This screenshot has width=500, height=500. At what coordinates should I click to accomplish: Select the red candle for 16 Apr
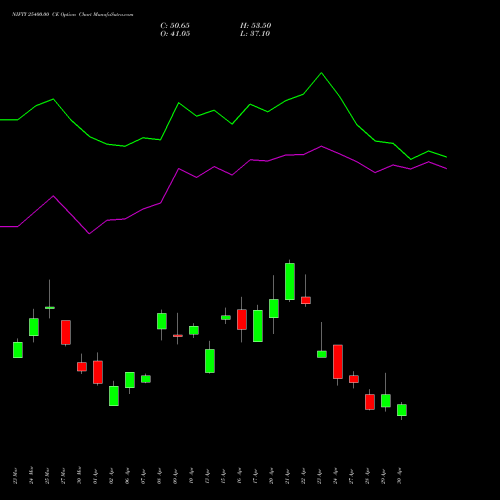click(242, 319)
